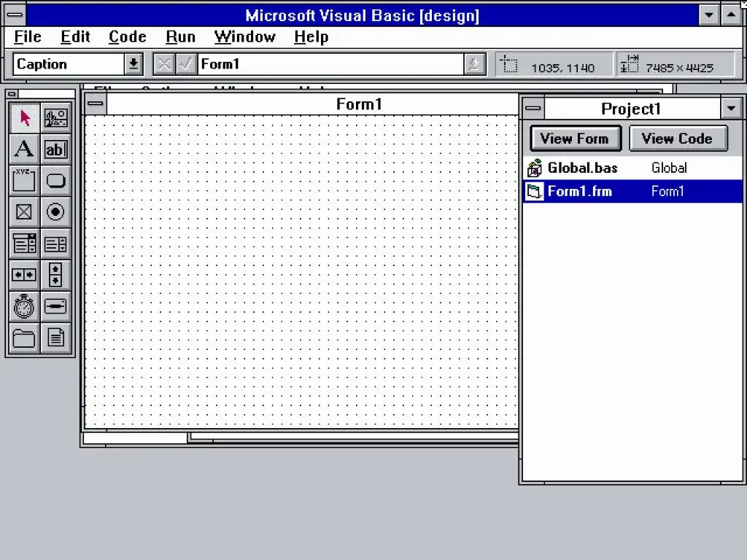Screen dimensions: 747x560
Task: Maximize the Visual Basic main window
Action: [x=731, y=15]
